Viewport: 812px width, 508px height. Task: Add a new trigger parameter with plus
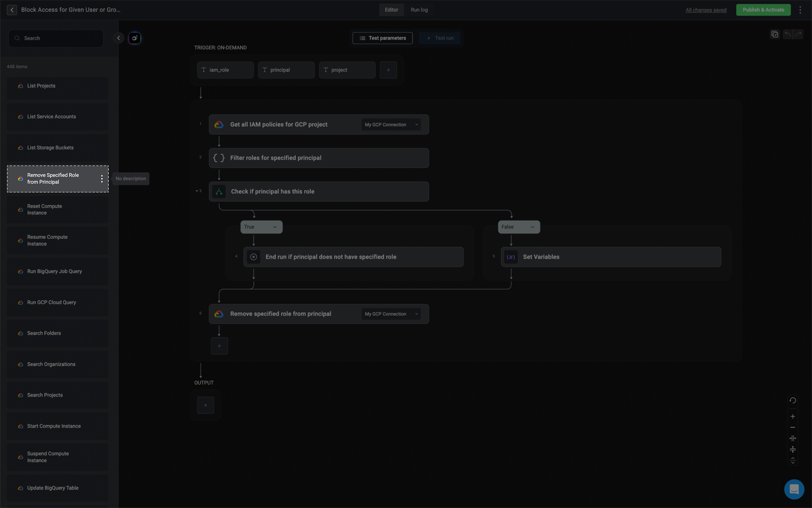point(388,70)
